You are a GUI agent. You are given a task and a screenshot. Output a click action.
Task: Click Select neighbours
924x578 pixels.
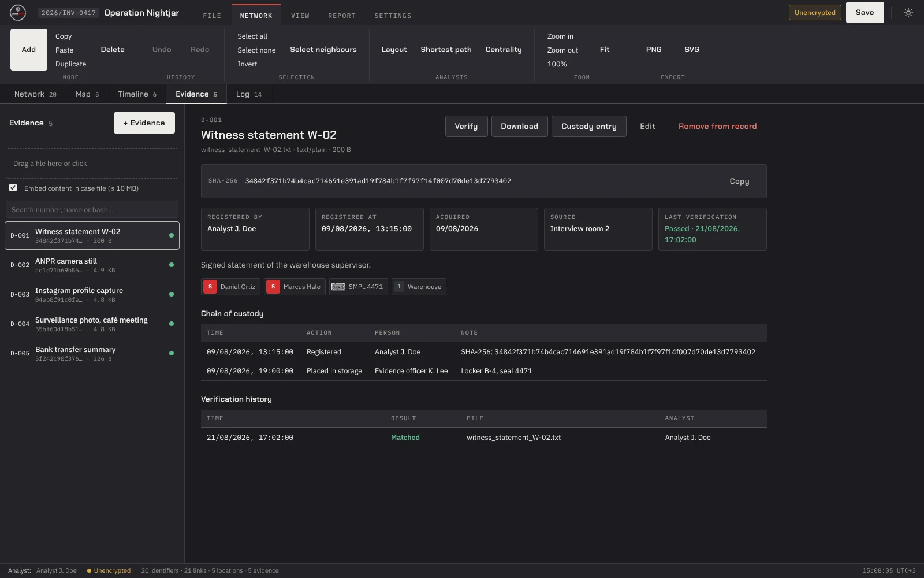point(323,50)
